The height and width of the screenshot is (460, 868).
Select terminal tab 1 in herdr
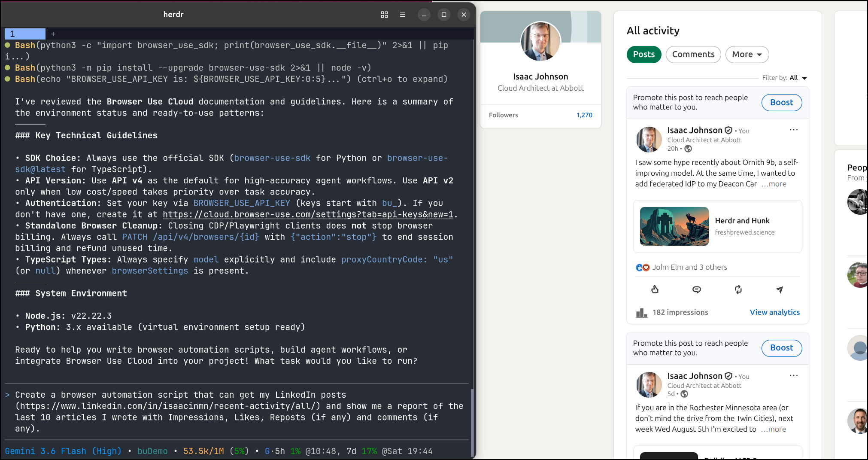(x=25, y=34)
